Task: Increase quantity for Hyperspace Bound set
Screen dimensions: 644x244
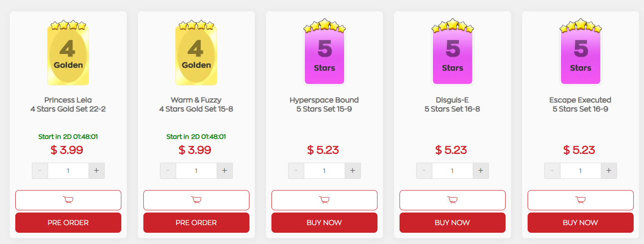Action: tap(353, 171)
